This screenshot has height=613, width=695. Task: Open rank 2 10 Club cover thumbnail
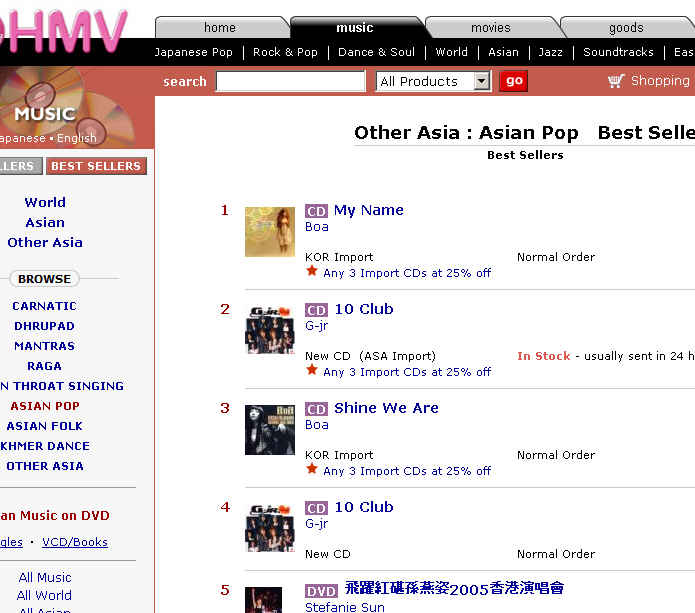(x=270, y=331)
